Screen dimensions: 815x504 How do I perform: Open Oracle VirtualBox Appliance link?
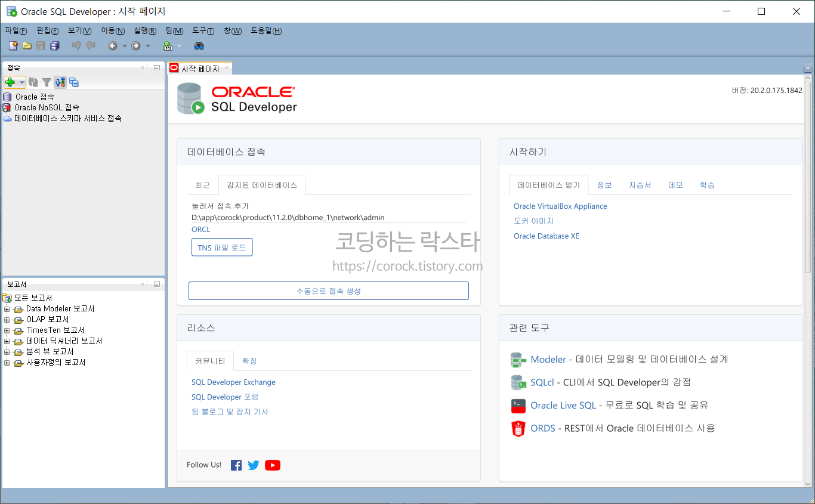(560, 206)
